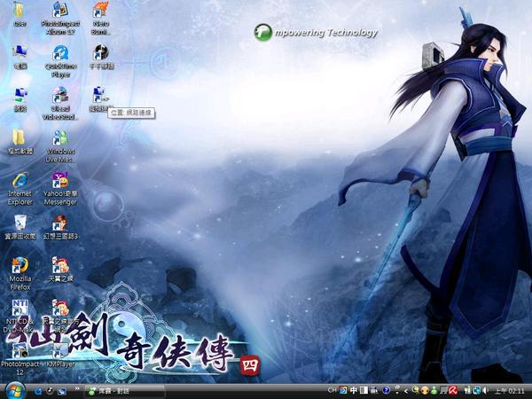Click the Yahoo Messenger smiley tray icon
This screenshot has height=399, width=532.
point(425,391)
